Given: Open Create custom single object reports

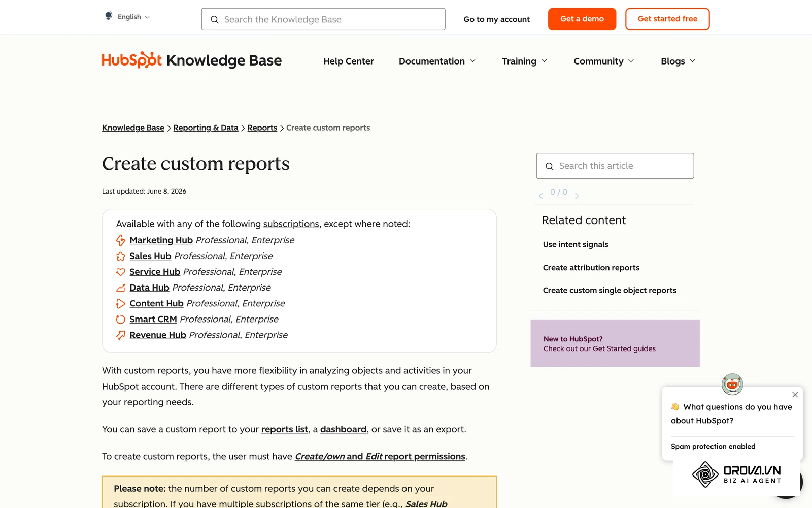Looking at the screenshot, I should click(x=610, y=290).
